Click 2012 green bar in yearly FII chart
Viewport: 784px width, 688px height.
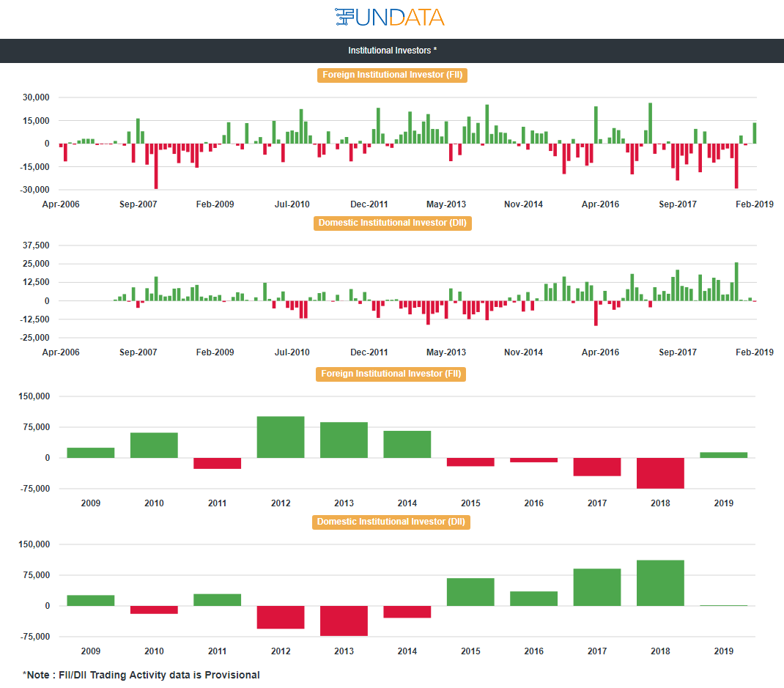click(281, 437)
